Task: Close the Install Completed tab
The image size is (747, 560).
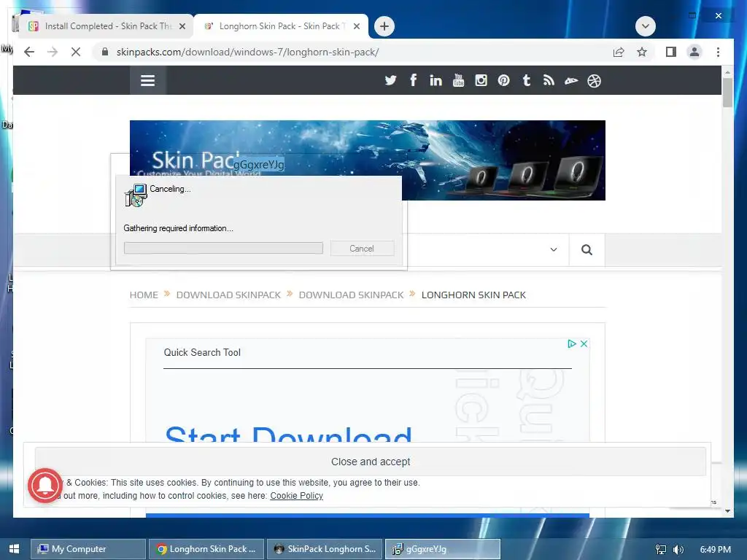Action: (x=182, y=26)
